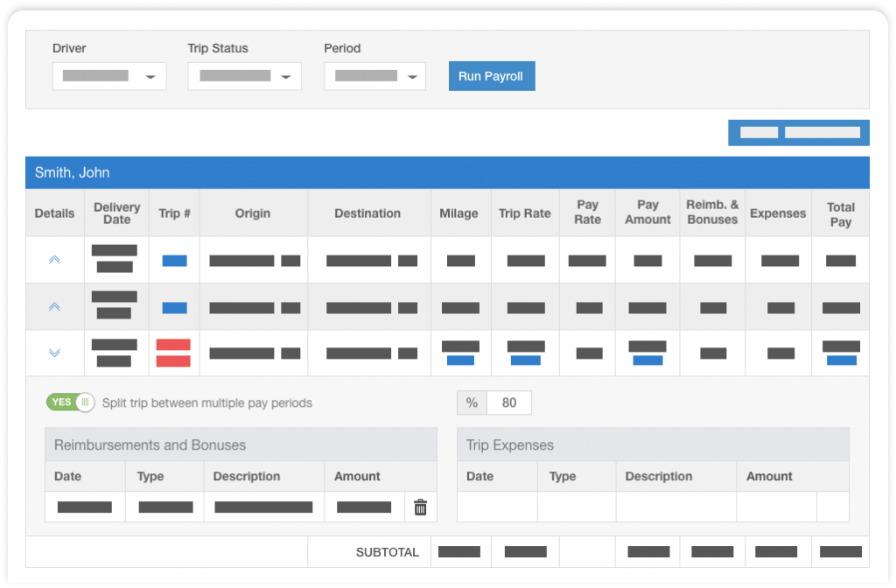
Task: Click the Trip Rate column header
Action: click(x=525, y=213)
